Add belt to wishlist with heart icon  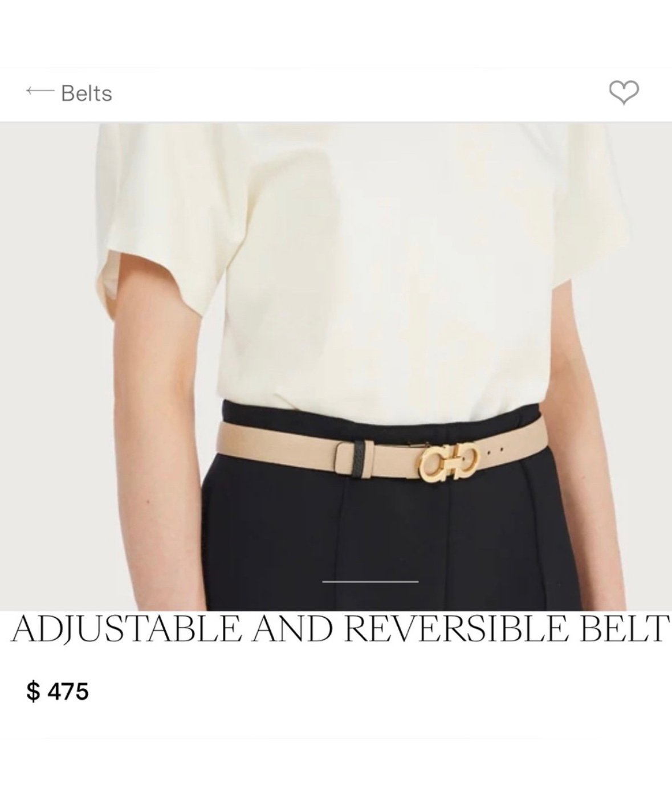(624, 92)
